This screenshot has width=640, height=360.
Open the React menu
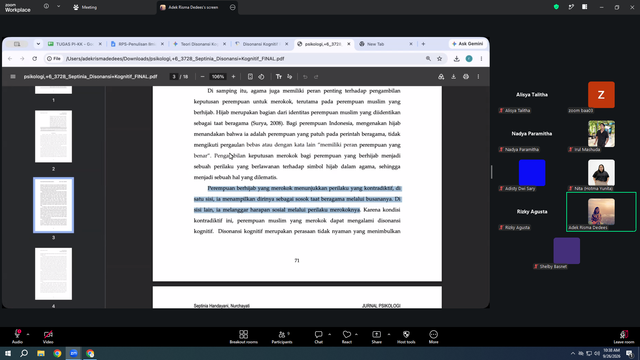347,337
